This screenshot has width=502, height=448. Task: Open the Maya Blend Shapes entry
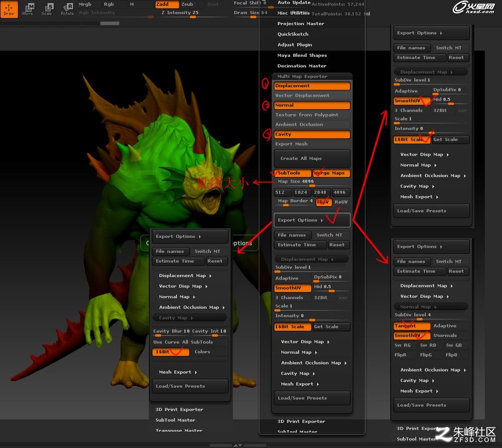(x=302, y=55)
